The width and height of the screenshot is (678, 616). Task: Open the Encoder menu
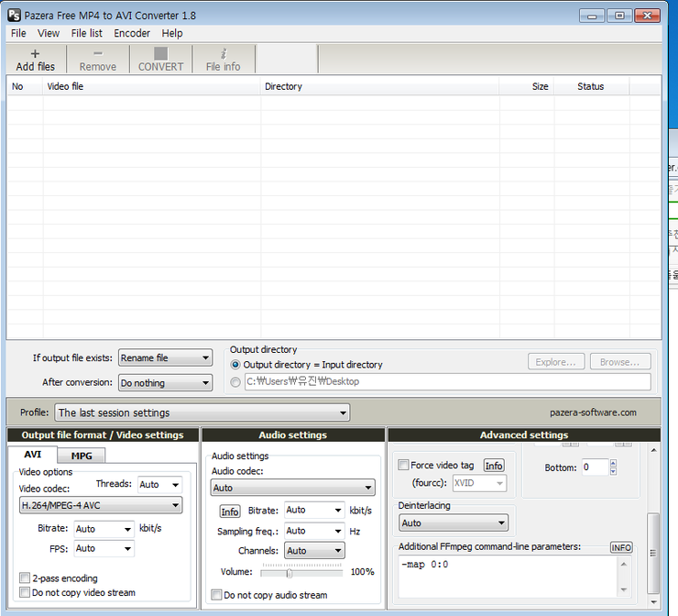(132, 33)
